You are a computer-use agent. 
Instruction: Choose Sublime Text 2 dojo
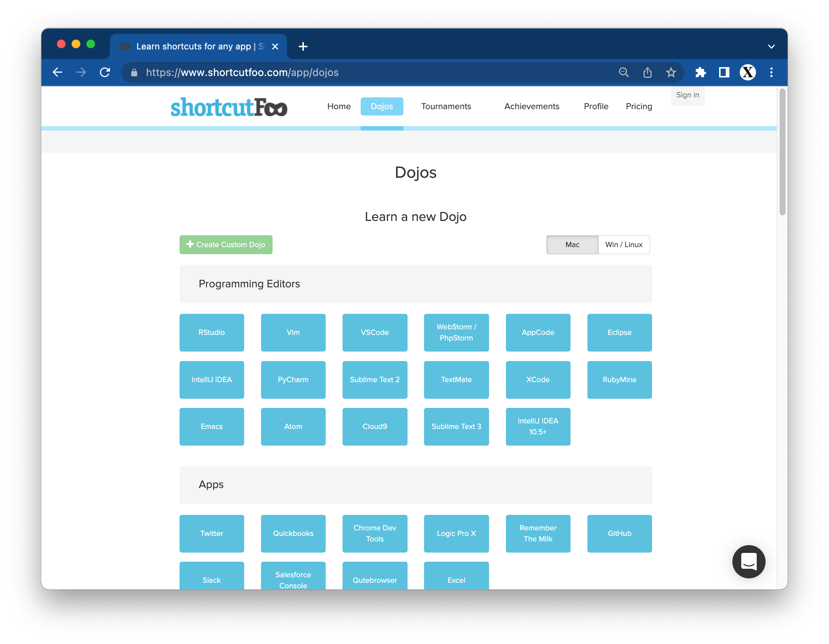pos(375,380)
